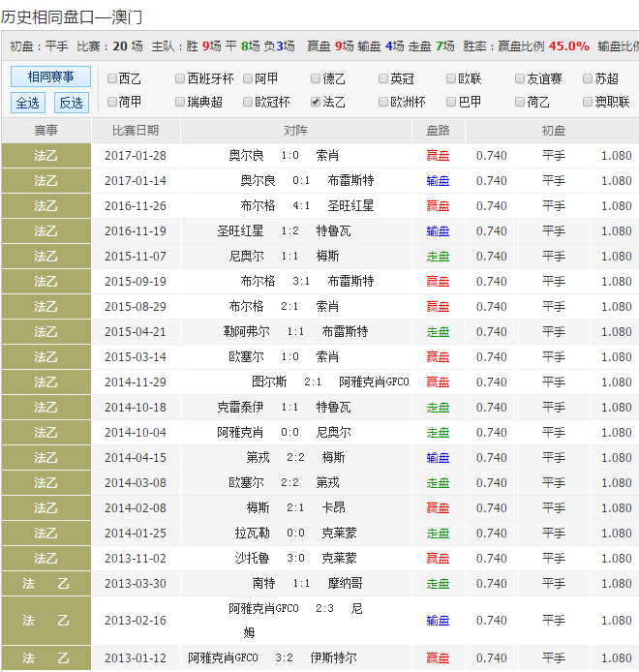The height and width of the screenshot is (672, 639).
Task: Select the 德乙 checkbox
Action: [x=316, y=78]
